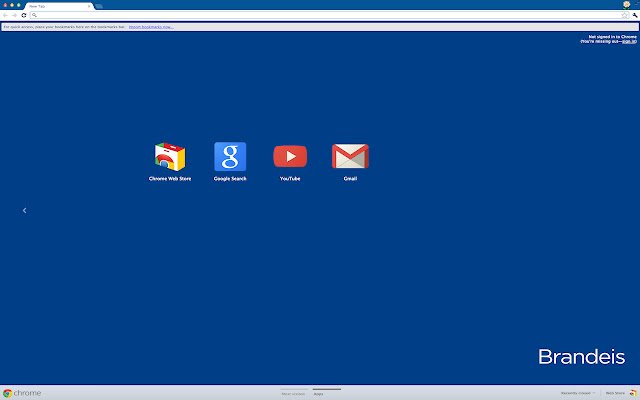Launch the Google Search app icon
The width and height of the screenshot is (640, 400).
[230, 156]
